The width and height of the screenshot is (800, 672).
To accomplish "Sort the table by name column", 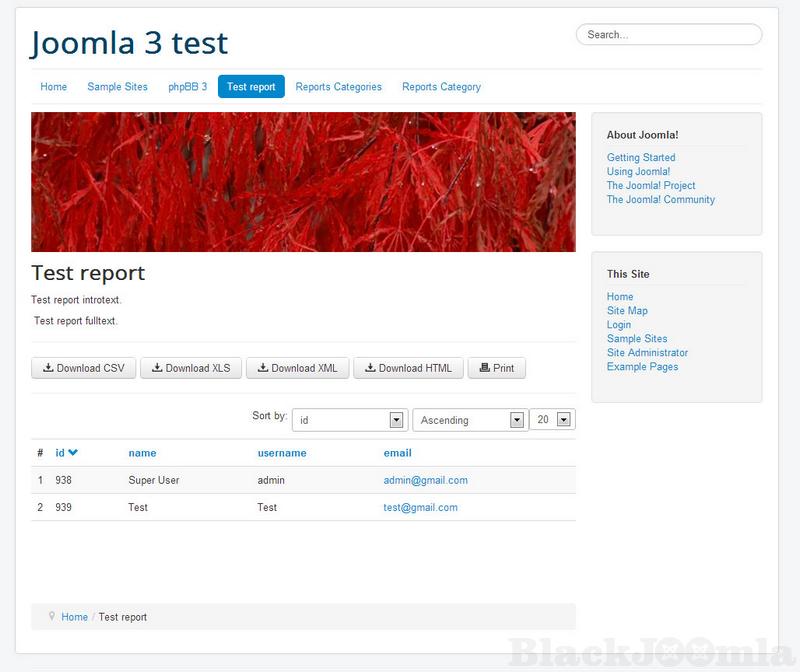I will pyautogui.click(x=142, y=453).
